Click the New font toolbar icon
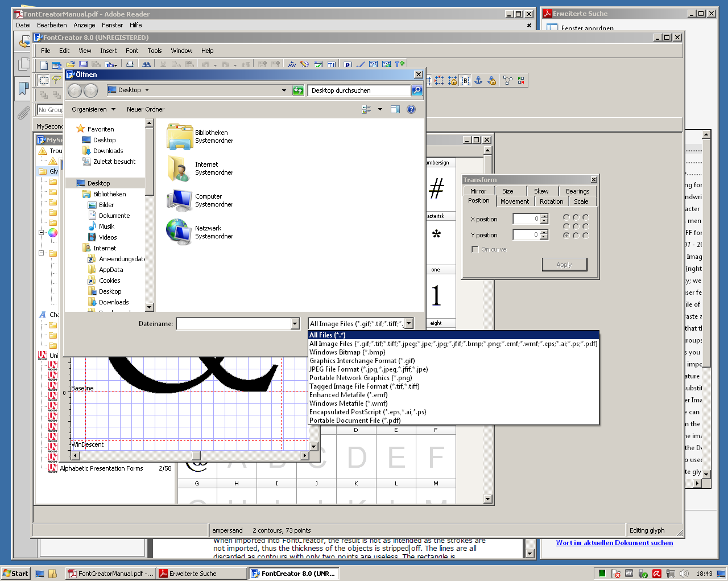The width and height of the screenshot is (728, 581). [x=44, y=65]
